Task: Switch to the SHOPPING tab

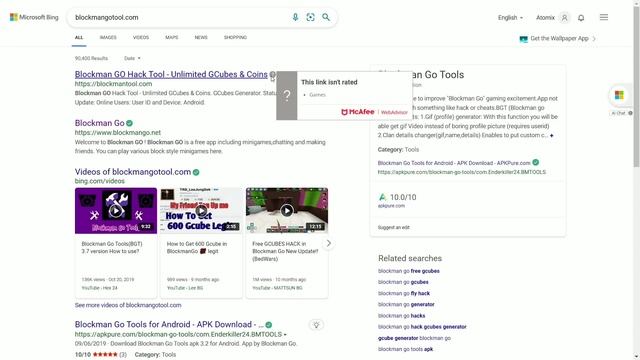Action: point(235,38)
